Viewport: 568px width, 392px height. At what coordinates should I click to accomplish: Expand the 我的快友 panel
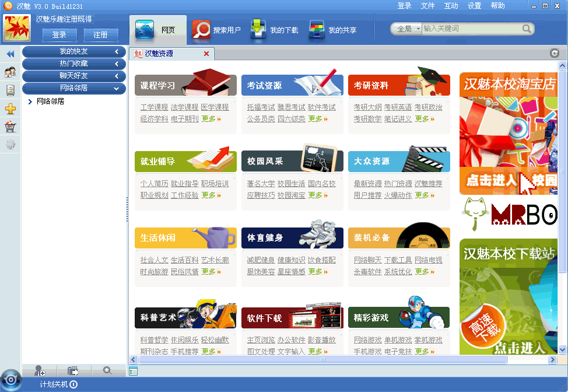click(x=74, y=51)
